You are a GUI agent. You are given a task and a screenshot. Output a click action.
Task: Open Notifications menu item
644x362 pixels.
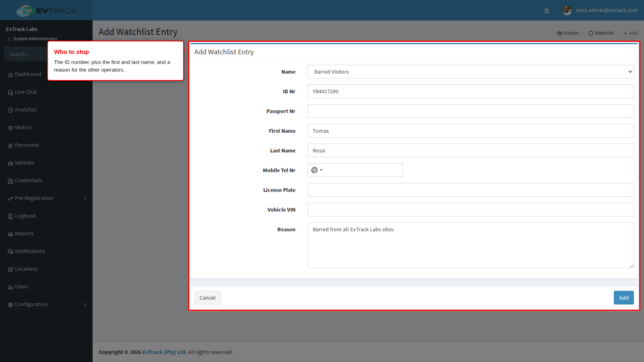pyautogui.click(x=30, y=251)
